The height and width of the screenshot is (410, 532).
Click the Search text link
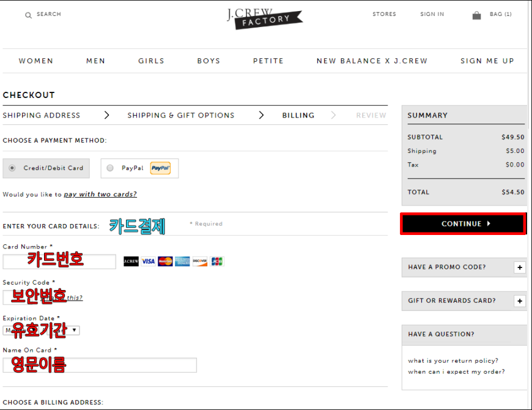pyautogui.click(x=49, y=14)
